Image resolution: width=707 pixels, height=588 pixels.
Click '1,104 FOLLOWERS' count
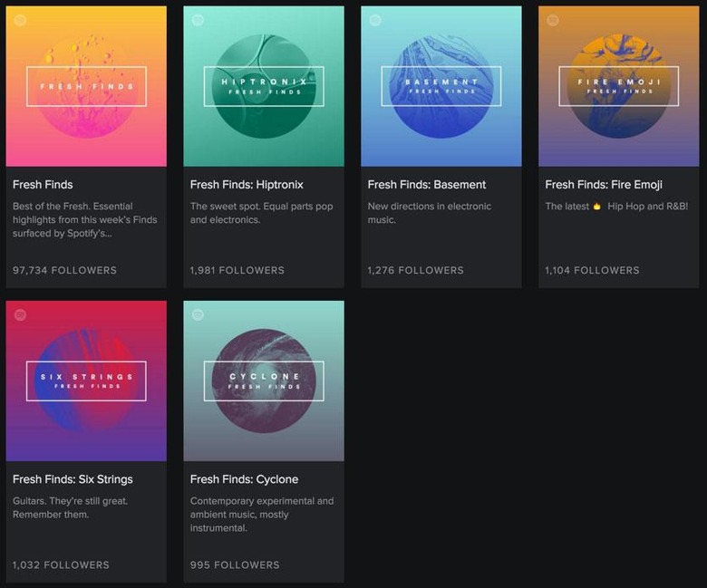[592, 270]
